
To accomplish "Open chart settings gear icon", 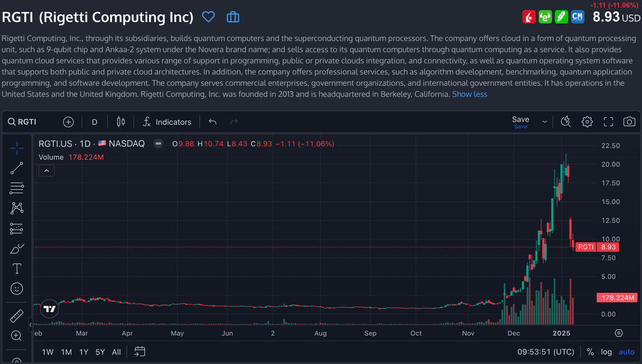I will click(587, 122).
